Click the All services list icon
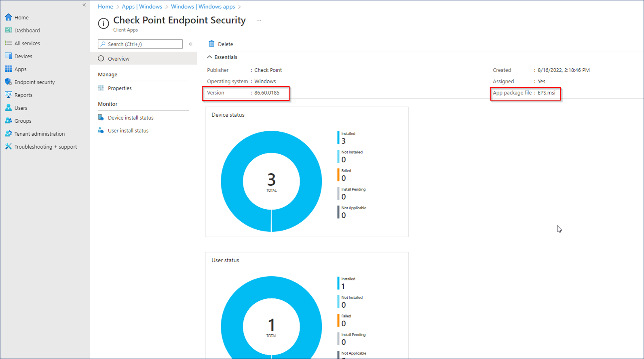The width and height of the screenshot is (644, 359). (8, 43)
